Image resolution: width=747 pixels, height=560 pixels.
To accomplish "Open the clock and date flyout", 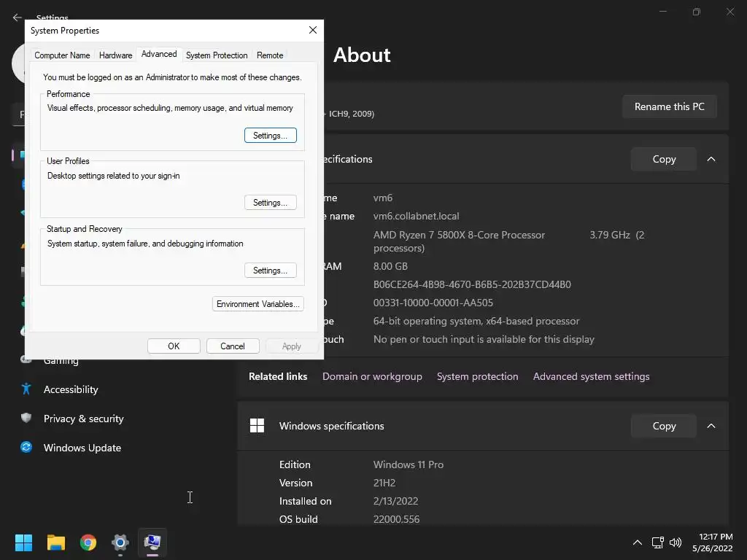I will (712, 542).
